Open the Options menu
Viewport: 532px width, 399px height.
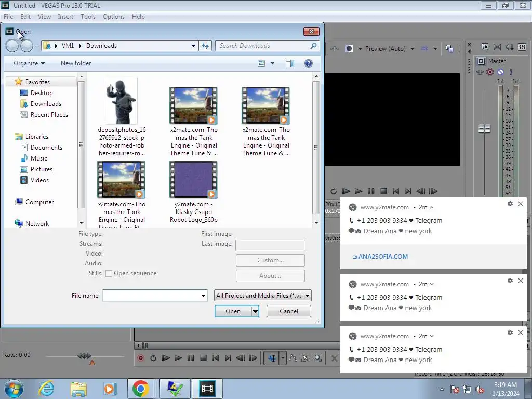(x=114, y=16)
